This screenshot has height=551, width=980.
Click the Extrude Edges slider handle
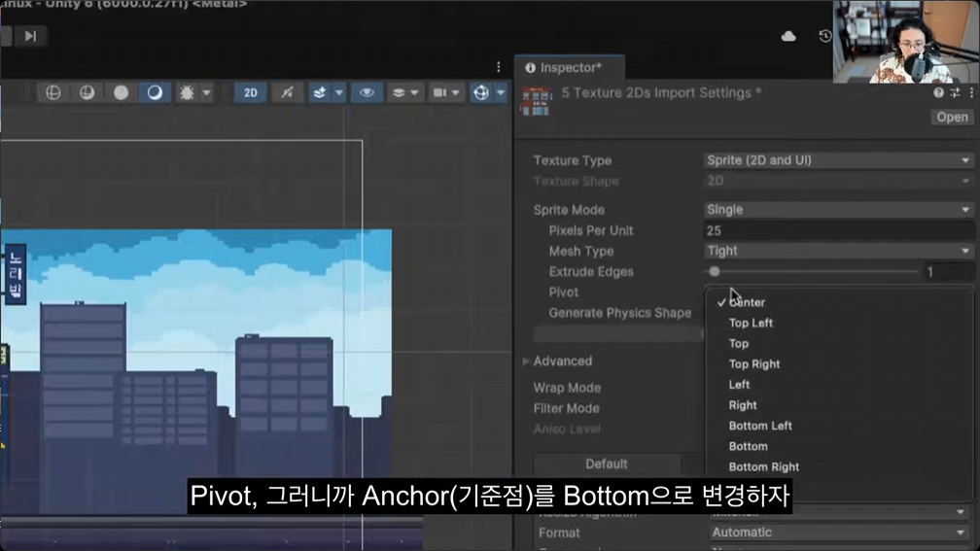(x=715, y=272)
